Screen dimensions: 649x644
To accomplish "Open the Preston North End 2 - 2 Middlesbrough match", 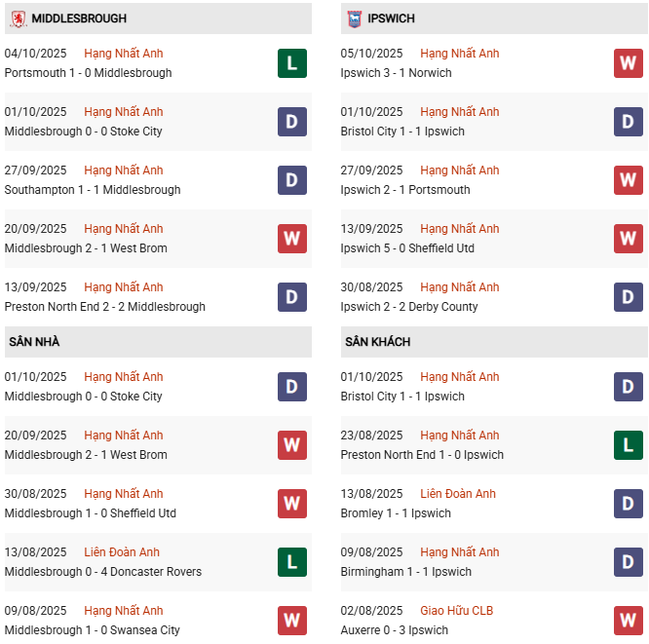I will click(104, 307).
